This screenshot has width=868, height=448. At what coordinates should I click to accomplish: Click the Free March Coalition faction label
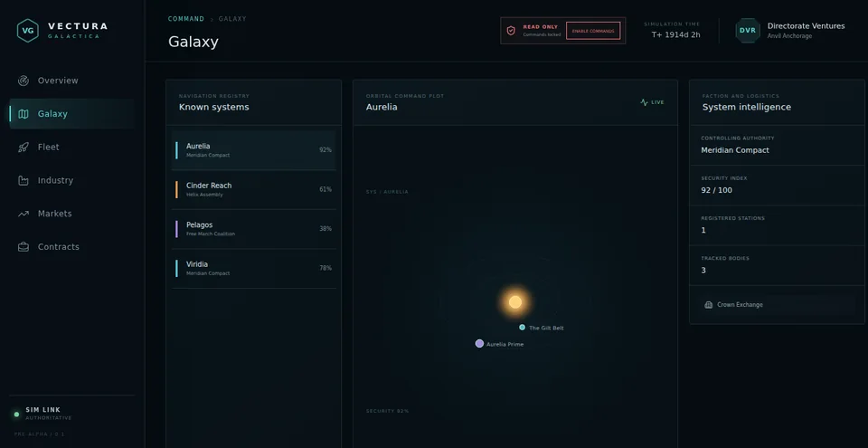(211, 234)
